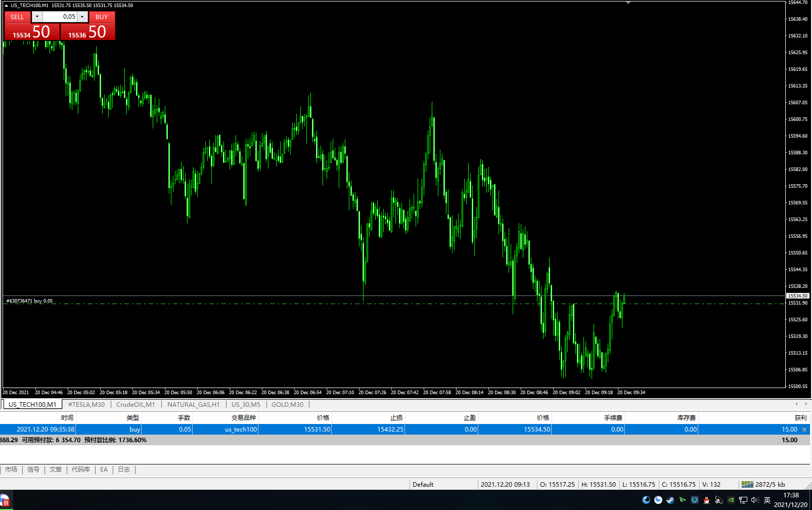Screen dimensions: 812x510
Task: Open the 文章 terminal tab
Action: (x=56, y=470)
